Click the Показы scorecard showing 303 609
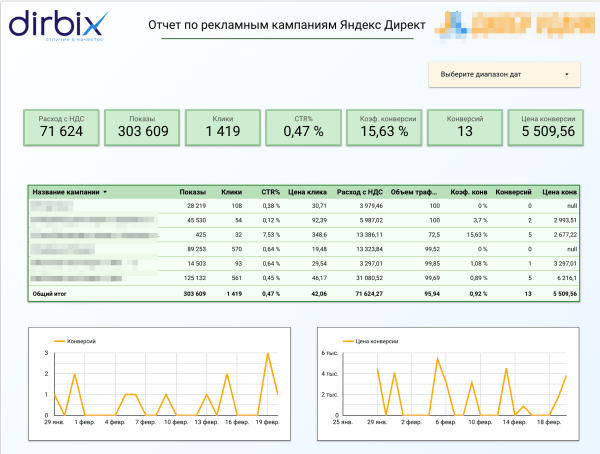Viewport: 600px width, 454px height. (141, 125)
